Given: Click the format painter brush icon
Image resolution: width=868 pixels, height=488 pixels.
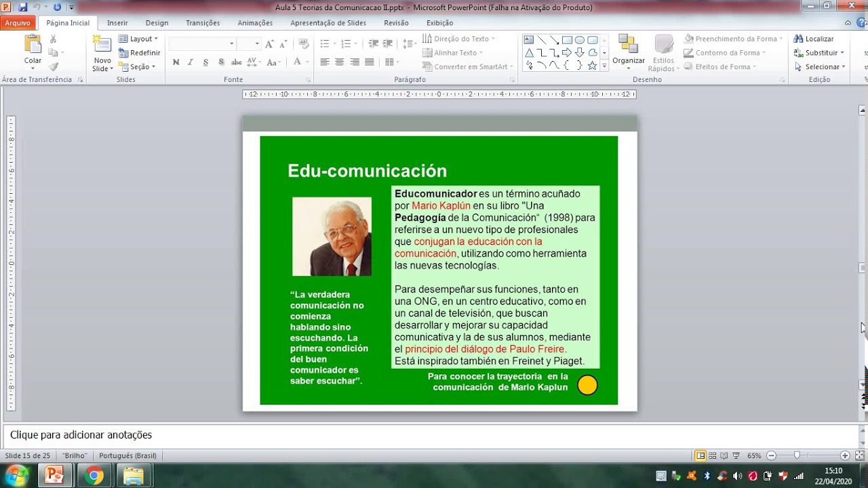Looking at the screenshot, I should 54,66.
